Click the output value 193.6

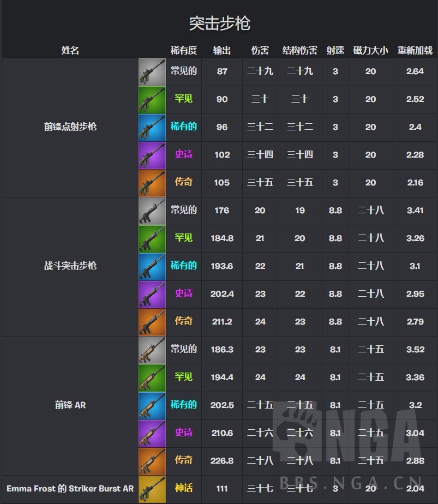click(222, 266)
